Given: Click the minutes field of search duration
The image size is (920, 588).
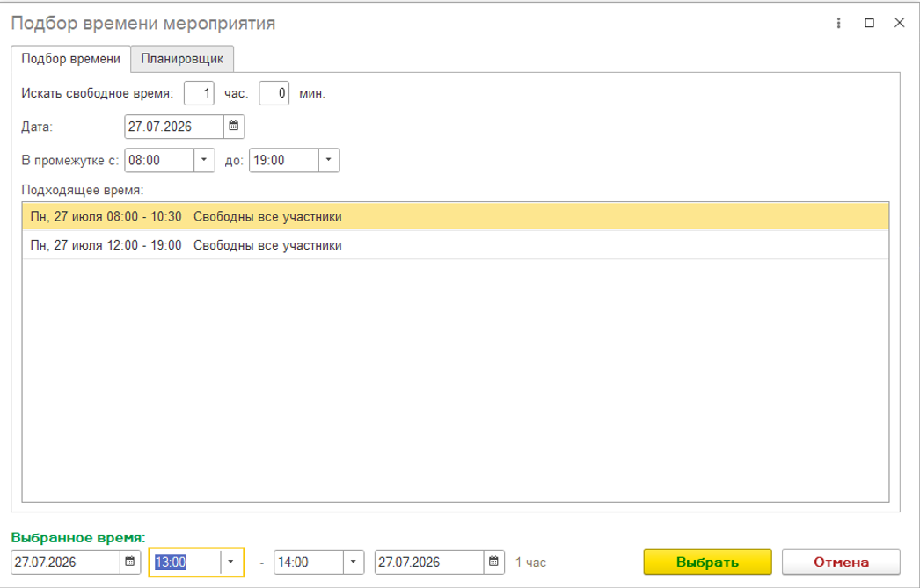Looking at the screenshot, I should point(274,93).
